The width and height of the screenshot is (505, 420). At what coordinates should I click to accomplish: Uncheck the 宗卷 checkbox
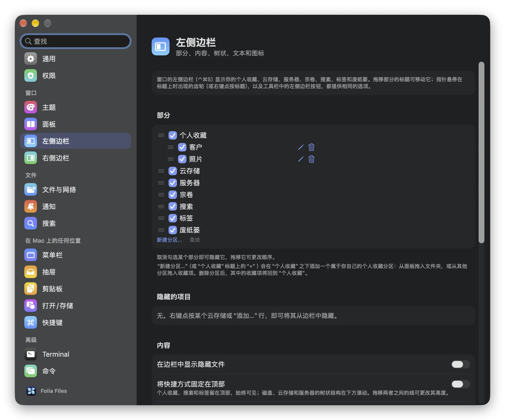click(x=173, y=195)
